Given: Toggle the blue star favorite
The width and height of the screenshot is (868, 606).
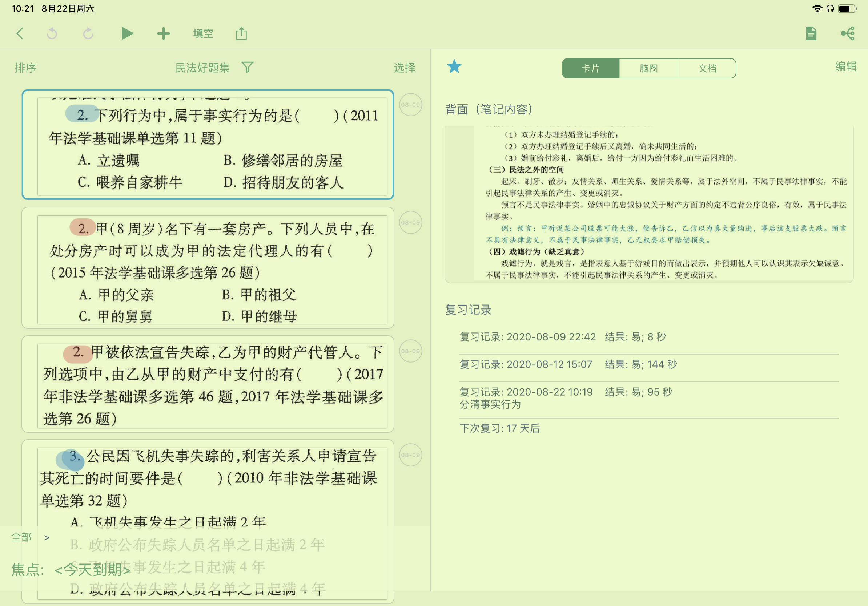Looking at the screenshot, I should (454, 67).
